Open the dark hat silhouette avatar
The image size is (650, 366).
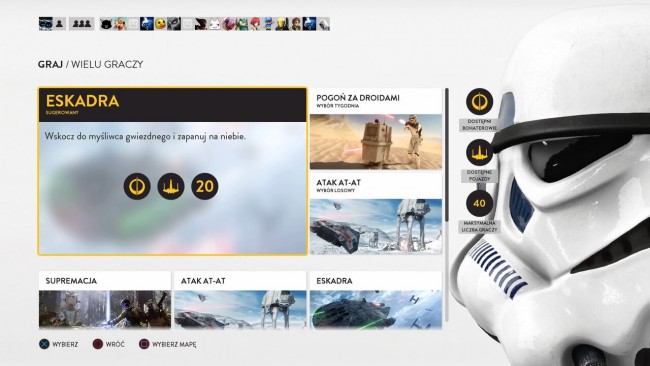point(201,24)
